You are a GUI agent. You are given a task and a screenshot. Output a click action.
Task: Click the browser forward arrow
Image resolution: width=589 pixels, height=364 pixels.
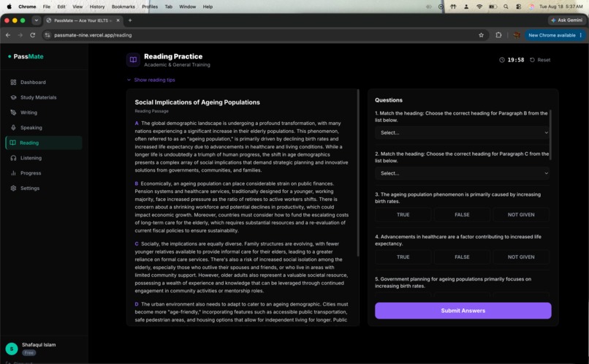click(x=20, y=35)
